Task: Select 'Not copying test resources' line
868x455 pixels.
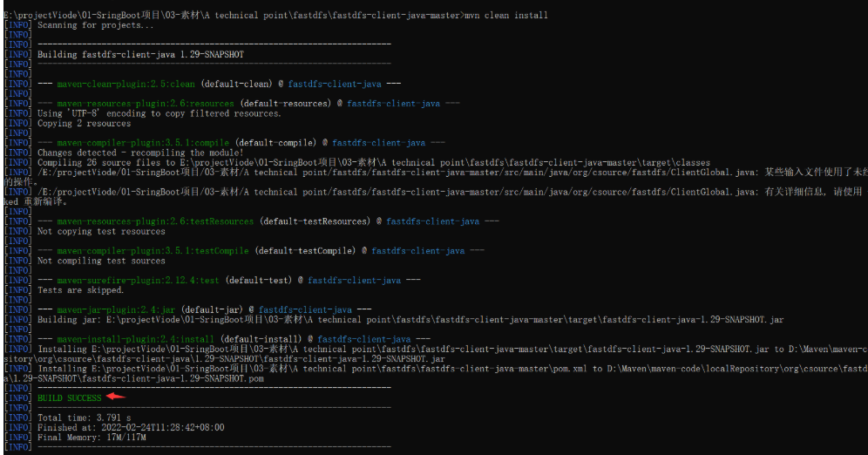Action: [x=101, y=231]
